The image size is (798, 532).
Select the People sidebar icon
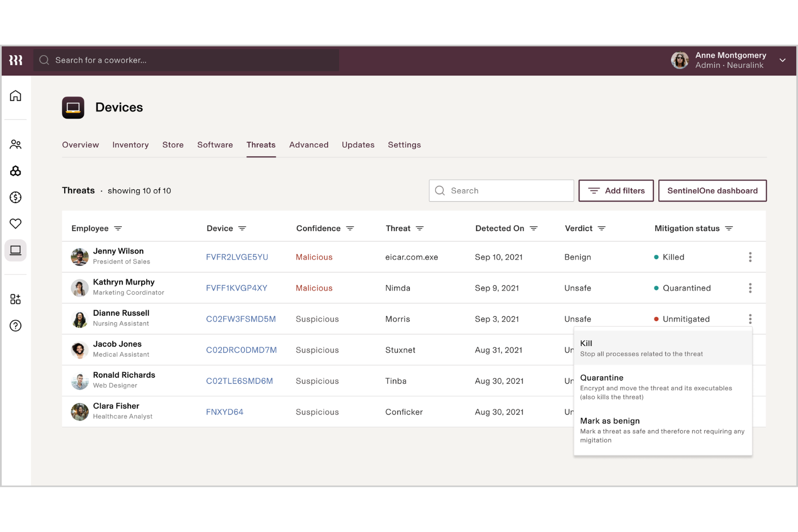pyautogui.click(x=16, y=144)
